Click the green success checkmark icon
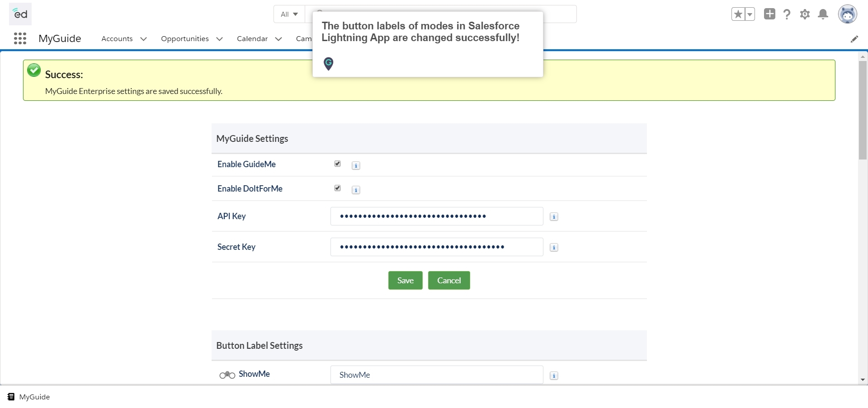 [x=34, y=70]
